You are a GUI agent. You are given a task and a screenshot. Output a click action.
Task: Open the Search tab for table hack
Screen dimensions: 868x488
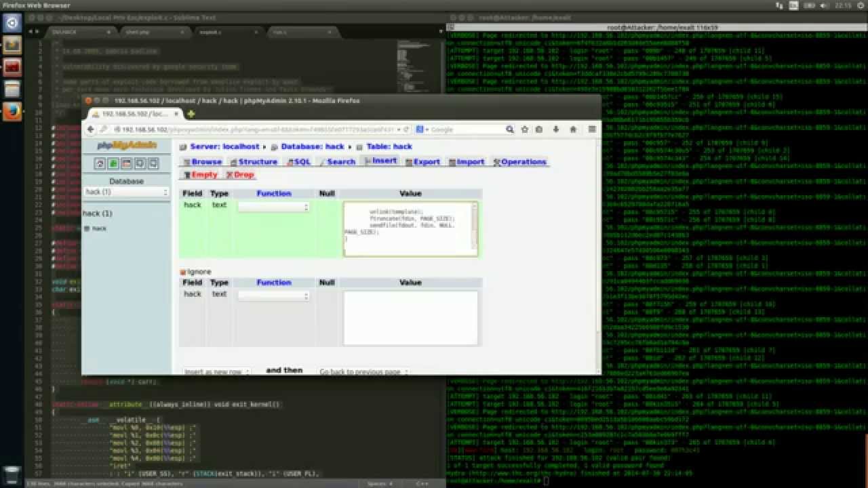(x=337, y=162)
